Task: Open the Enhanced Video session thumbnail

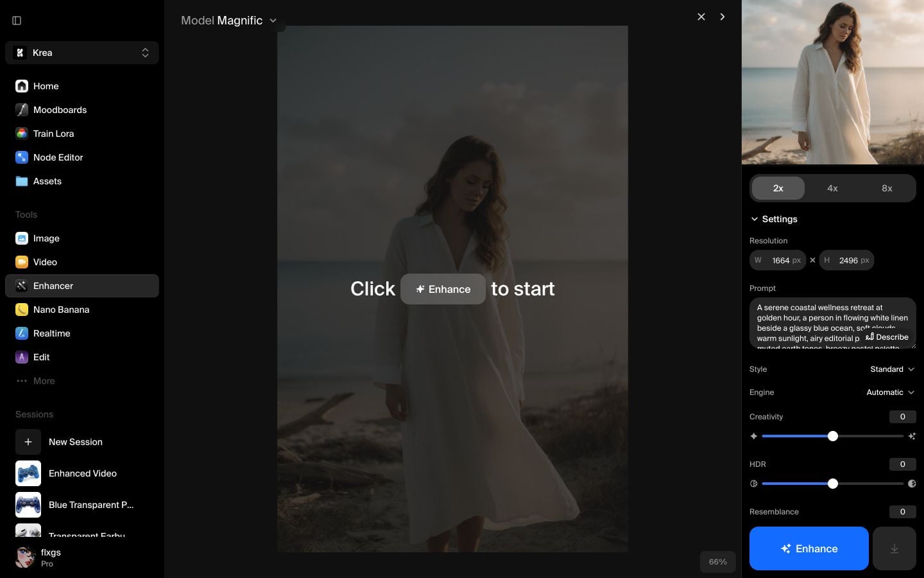Action: pos(28,473)
